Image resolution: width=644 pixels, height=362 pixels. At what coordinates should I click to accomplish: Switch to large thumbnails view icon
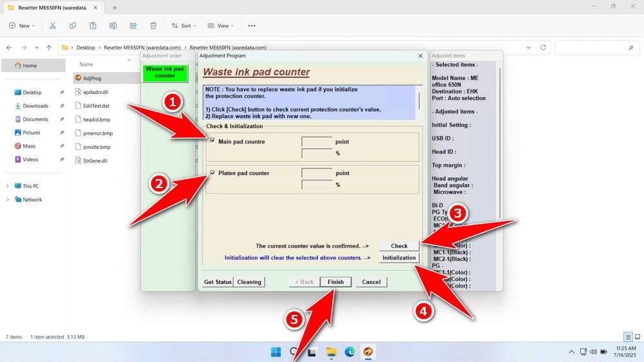point(638,337)
